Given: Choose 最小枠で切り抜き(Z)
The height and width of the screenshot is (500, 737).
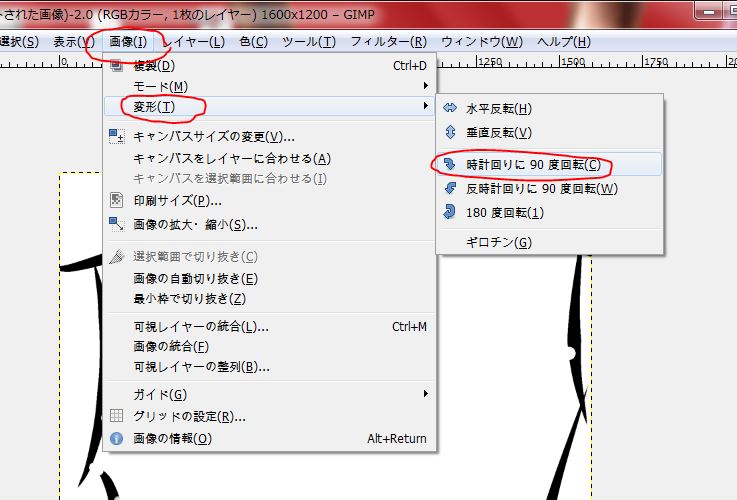Looking at the screenshot, I should (269, 298).
